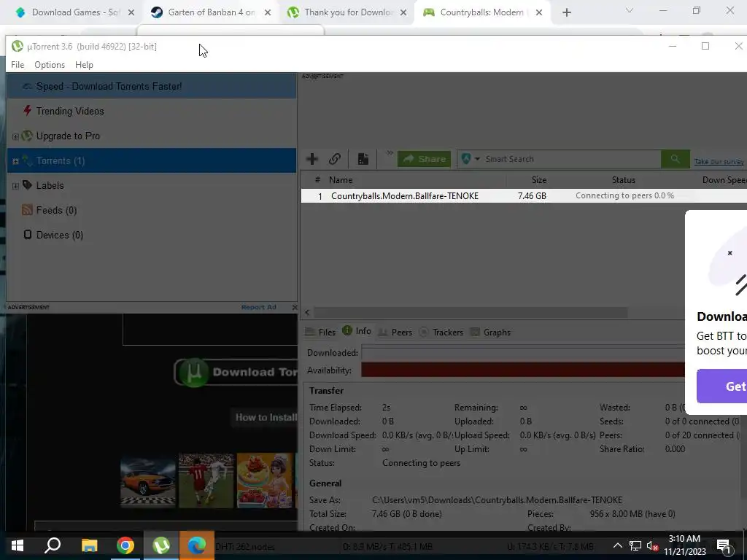Click Connecting to peers 0.0 % status
Screen dimensions: 747x560
[x=624, y=195]
